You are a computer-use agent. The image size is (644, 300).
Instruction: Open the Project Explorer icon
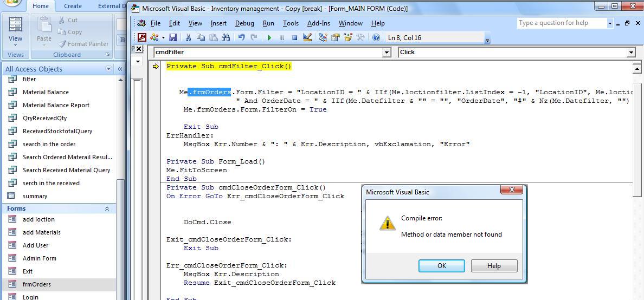pos(323,38)
